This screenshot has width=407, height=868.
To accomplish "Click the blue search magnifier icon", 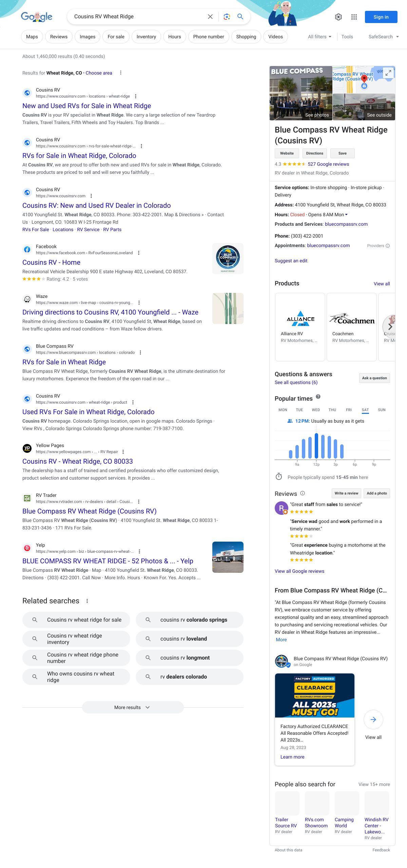I will pos(240,17).
